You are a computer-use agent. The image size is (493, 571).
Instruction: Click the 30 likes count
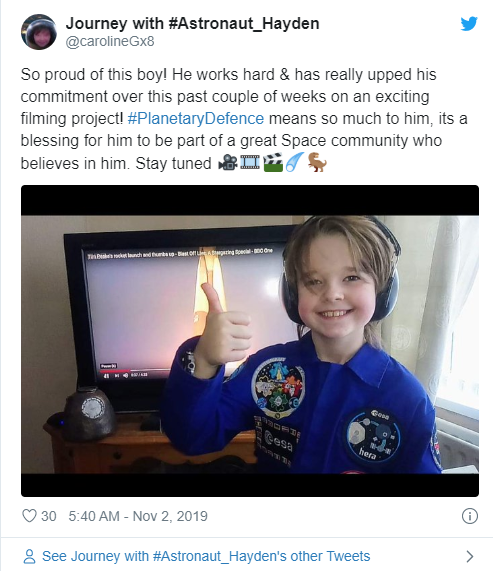click(48, 516)
